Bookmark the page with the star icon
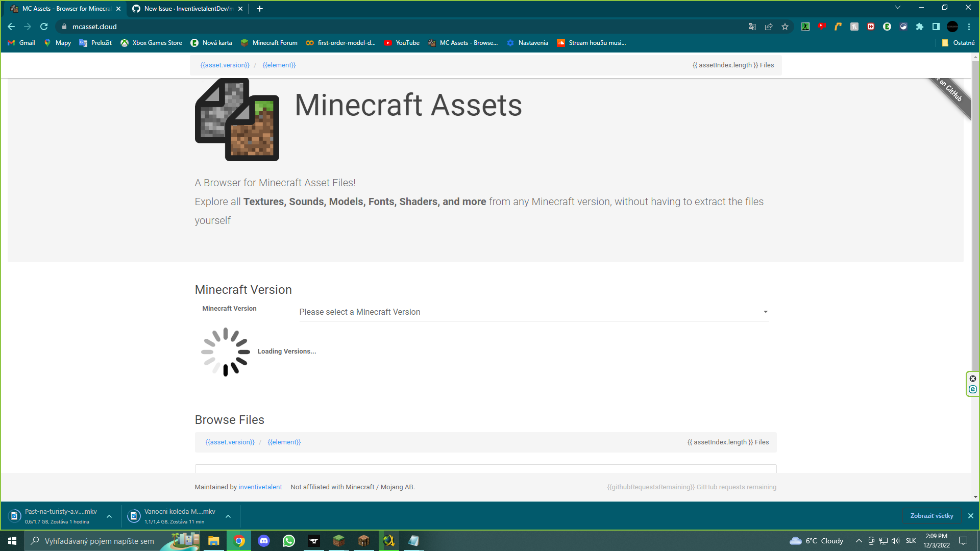This screenshot has width=980, height=551. click(x=785, y=27)
